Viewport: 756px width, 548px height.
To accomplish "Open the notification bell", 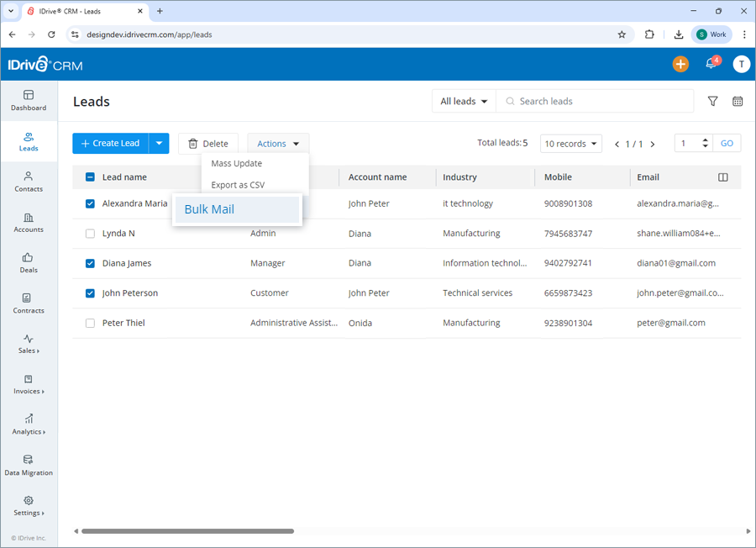I will click(x=710, y=63).
